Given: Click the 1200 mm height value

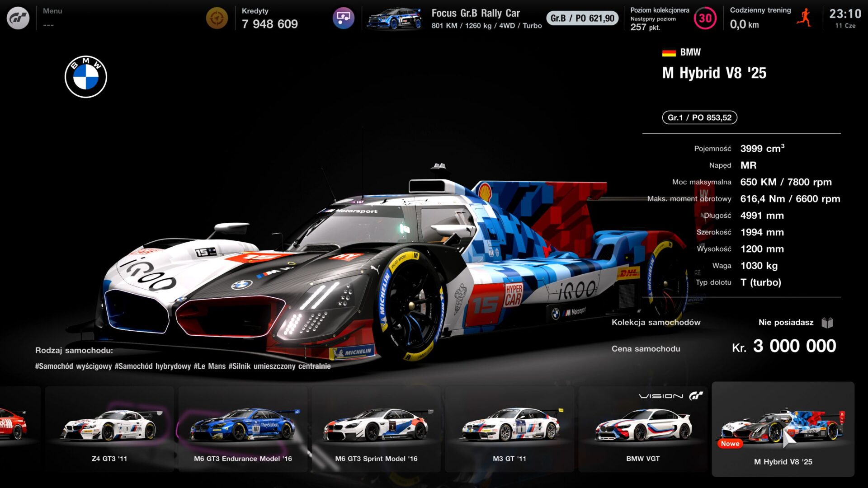Looking at the screenshot, I should click(x=762, y=249).
